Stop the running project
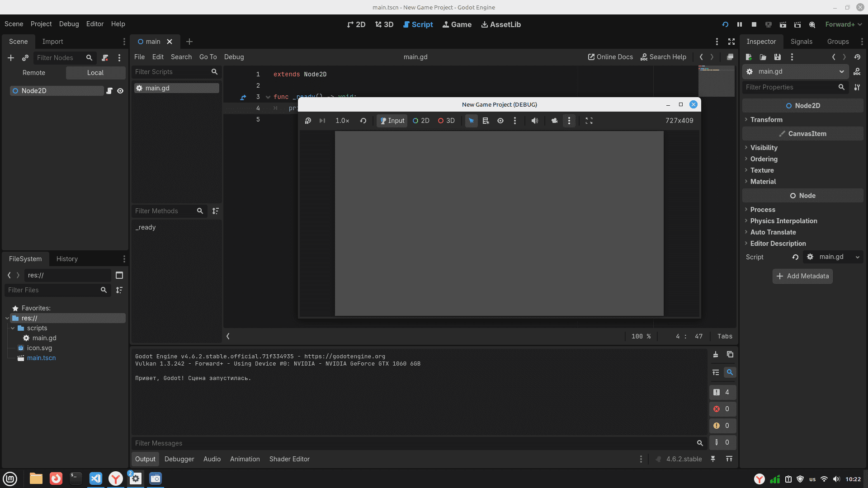 coord(754,24)
